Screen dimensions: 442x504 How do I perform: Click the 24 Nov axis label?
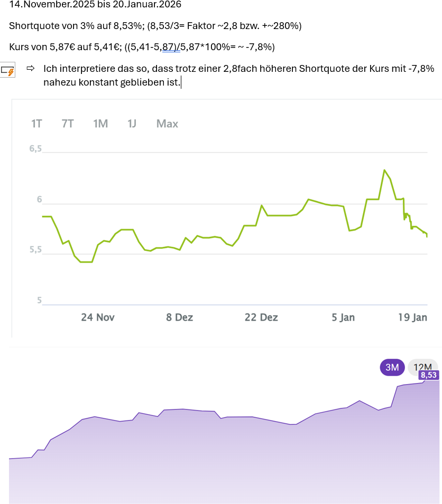[x=98, y=318]
